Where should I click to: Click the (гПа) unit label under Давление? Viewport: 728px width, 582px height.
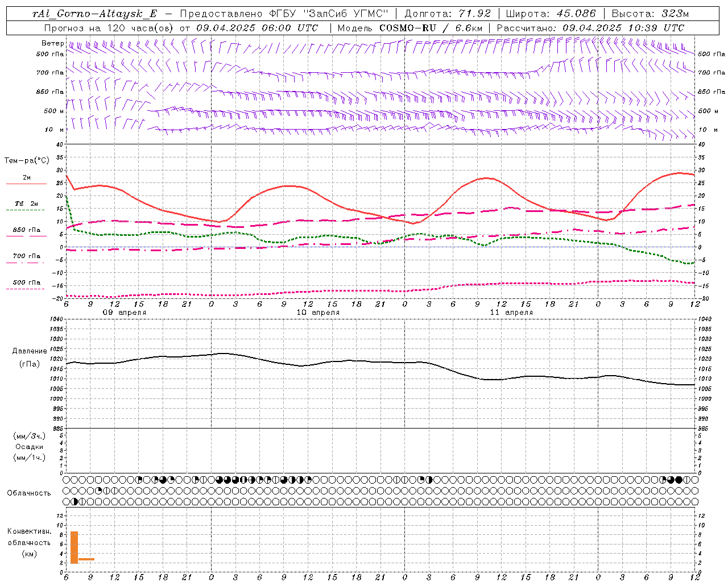[30, 364]
